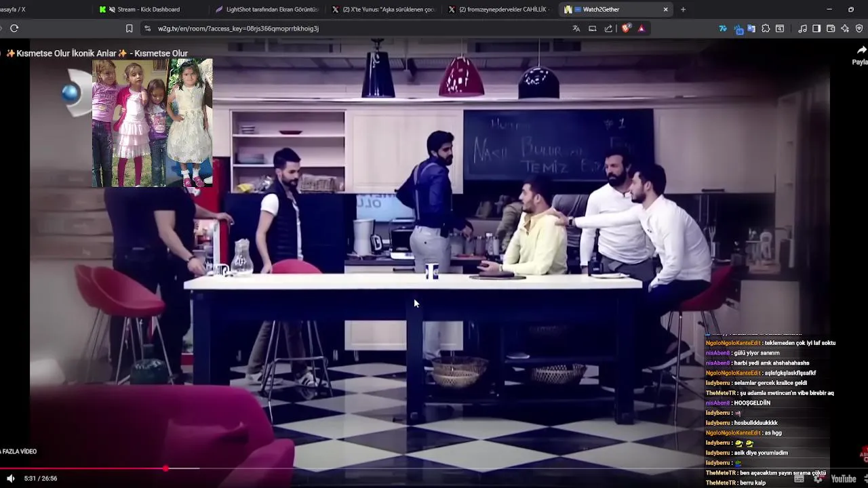Click the share page icon in address bar
This screenshot has height=488, width=868.
coord(608,28)
